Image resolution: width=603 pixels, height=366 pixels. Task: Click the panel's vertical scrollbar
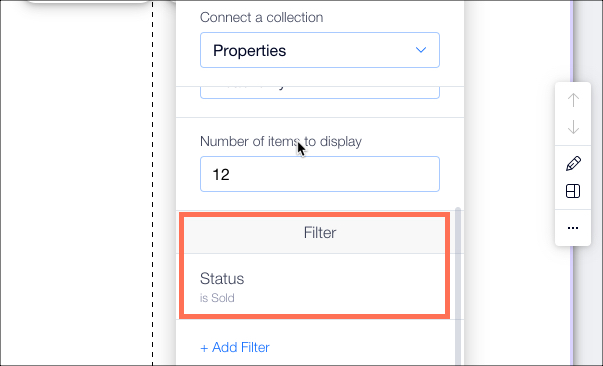click(x=458, y=284)
